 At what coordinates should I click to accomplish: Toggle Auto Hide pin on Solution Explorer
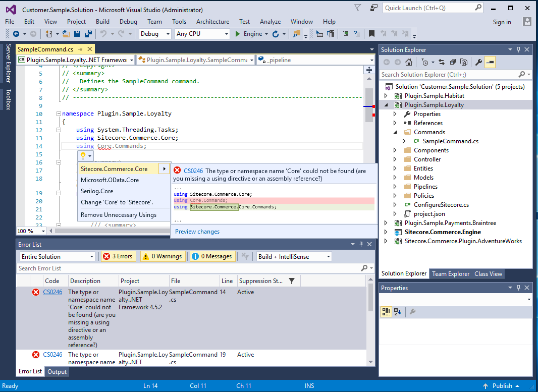[518, 49]
